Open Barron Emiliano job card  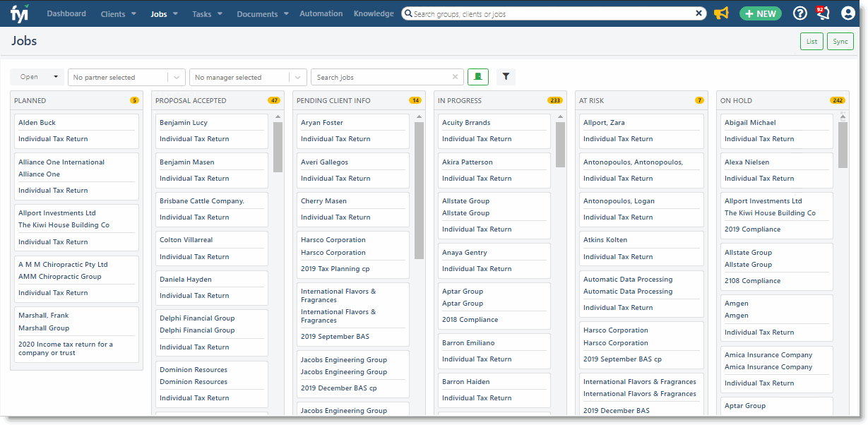point(494,351)
